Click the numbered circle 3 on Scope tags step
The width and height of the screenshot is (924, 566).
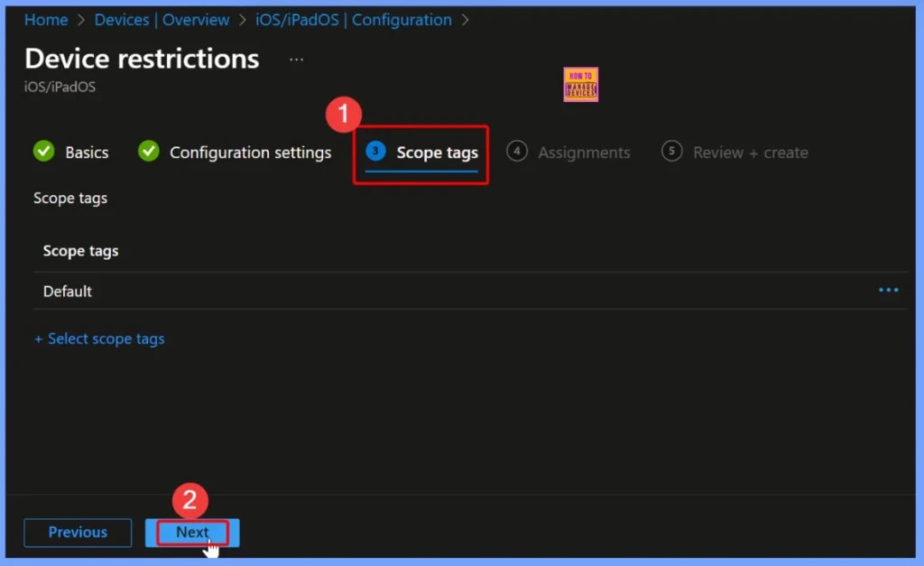374,153
